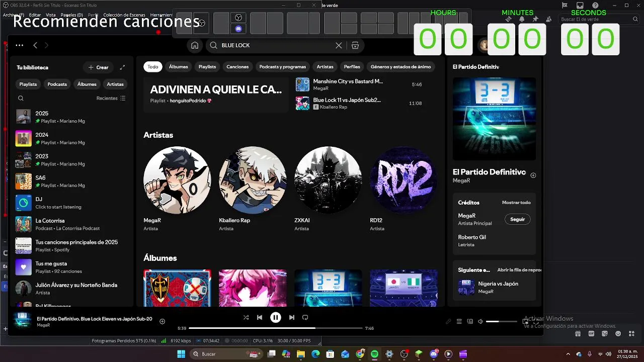Show the lyrics view

448,321
